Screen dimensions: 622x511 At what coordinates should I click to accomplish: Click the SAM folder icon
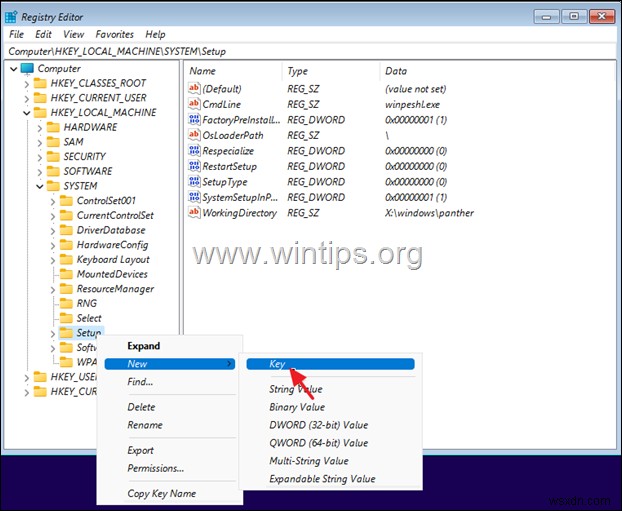[53, 142]
